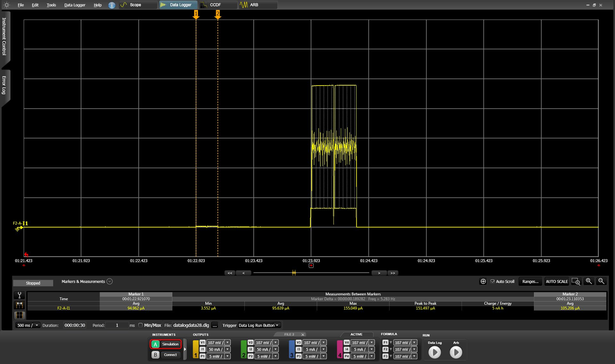Toggle the horizontal markers icon
615x364 pixels.
(x=19, y=305)
